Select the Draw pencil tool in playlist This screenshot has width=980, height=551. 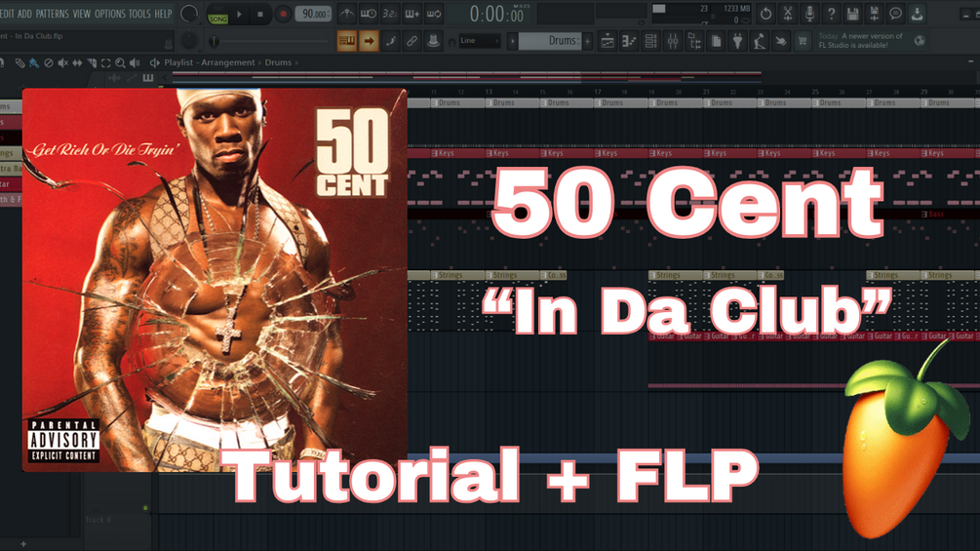click(x=20, y=62)
